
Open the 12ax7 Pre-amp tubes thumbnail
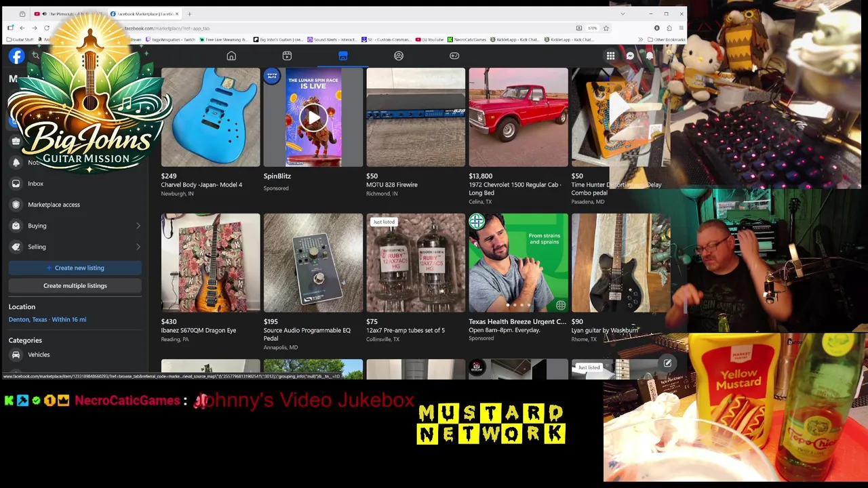[416, 263]
